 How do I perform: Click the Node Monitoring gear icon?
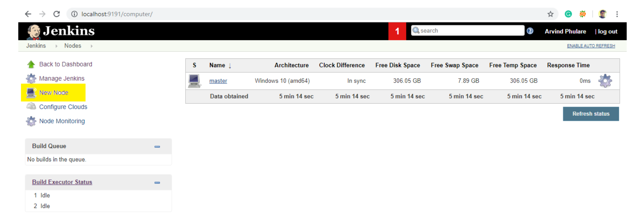click(x=31, y=121)
